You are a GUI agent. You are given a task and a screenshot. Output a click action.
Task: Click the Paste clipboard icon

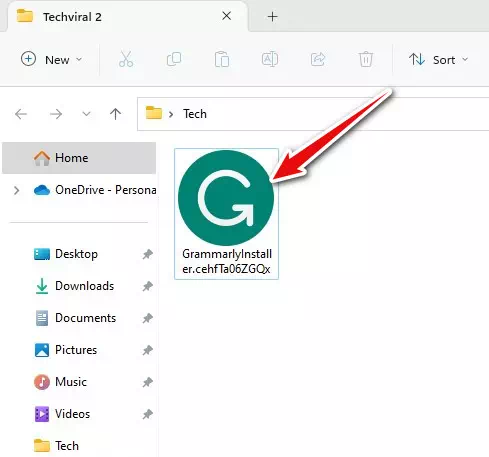click(x=222, y=60)
